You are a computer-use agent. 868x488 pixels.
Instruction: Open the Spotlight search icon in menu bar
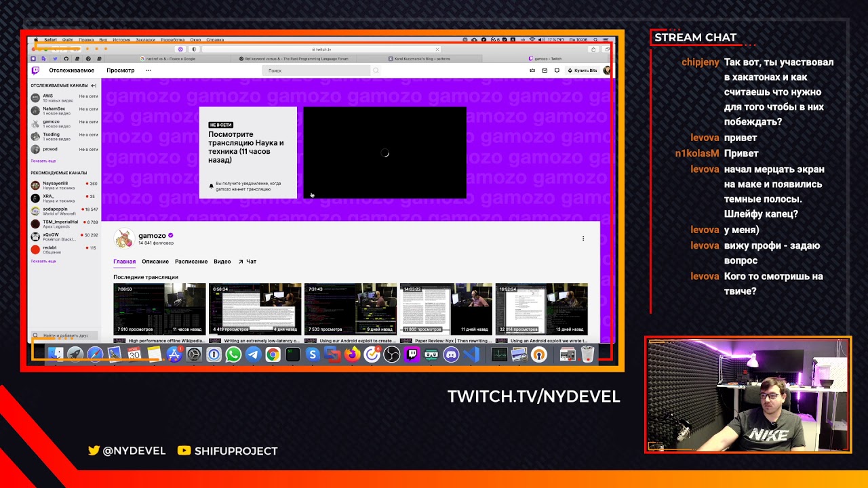[594, 40]
